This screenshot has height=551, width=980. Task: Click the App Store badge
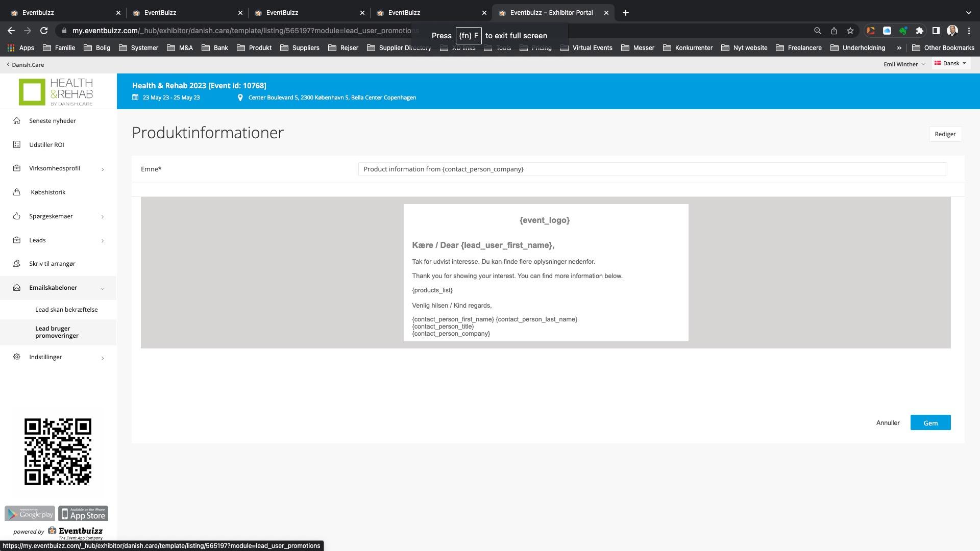(83, 514)
